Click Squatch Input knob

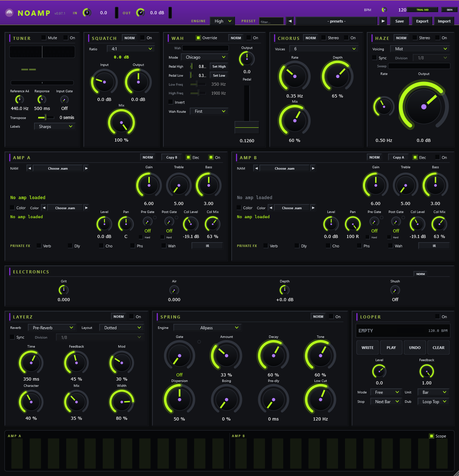(104, 82)
